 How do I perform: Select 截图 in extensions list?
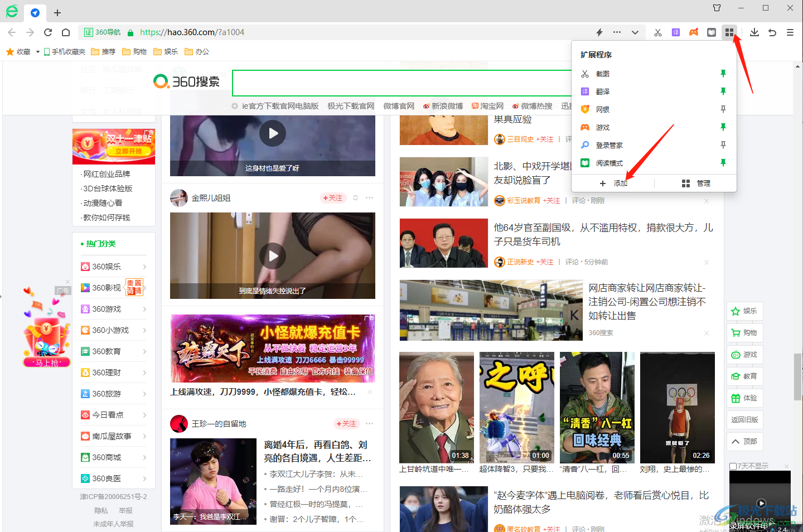point(602,74)
